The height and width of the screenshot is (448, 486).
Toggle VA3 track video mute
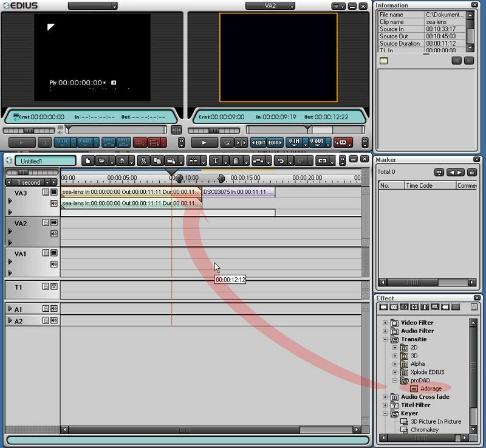(54, 192)
